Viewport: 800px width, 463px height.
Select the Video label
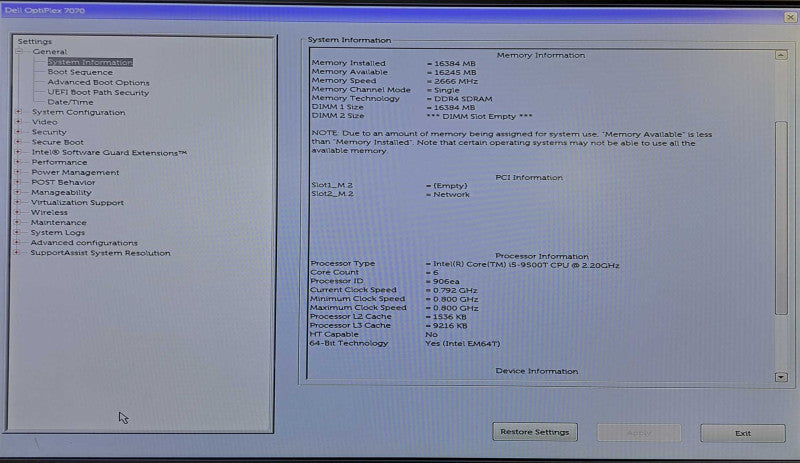pyautogui.click(x=44, y=122)
